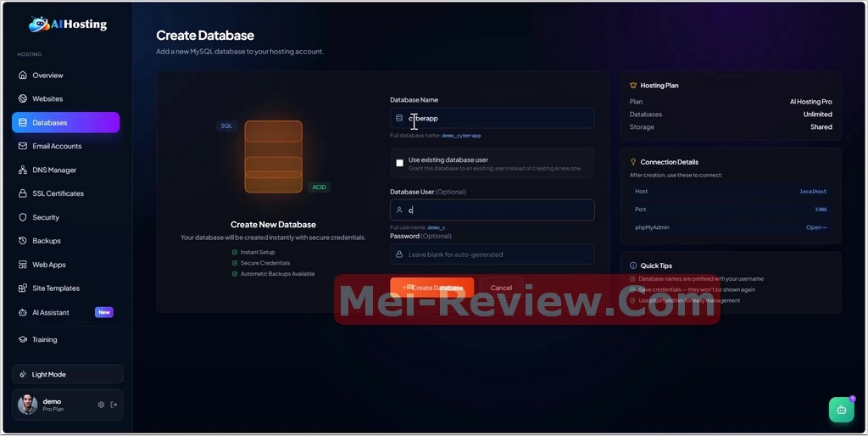868x436 pixels.
Task: Click the Create Database page heading
Action: [205, 36]
